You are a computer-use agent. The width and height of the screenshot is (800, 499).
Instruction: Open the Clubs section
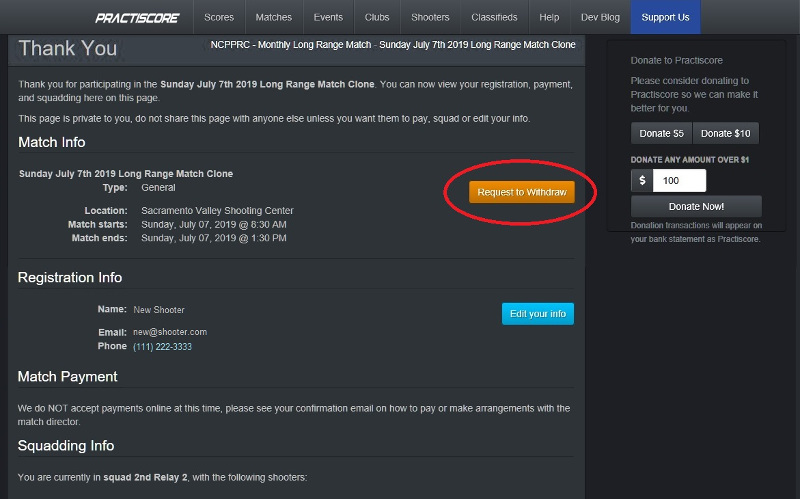(x=377, y=18)
